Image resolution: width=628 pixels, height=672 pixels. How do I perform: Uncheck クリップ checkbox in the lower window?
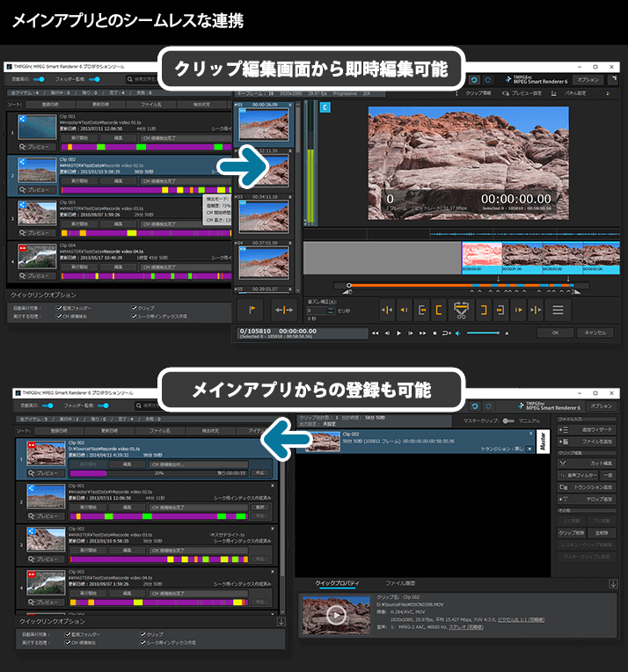(x=142, y=634)
